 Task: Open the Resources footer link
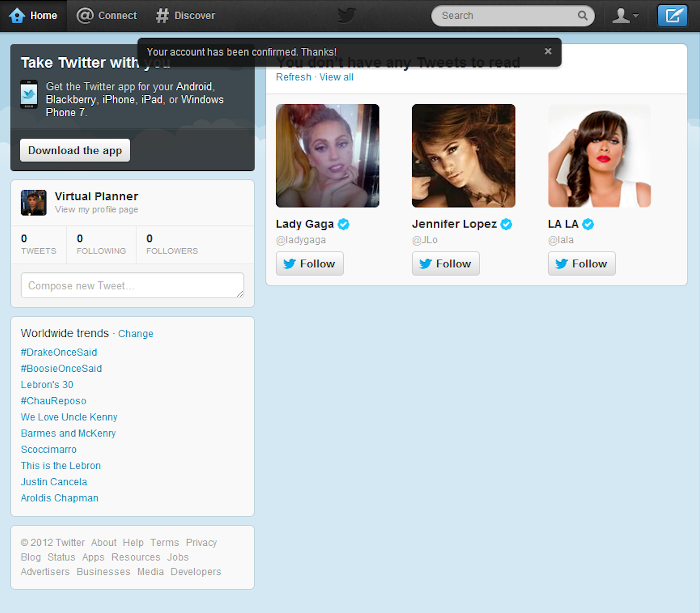pyautogui.click(x=136, y=557)
